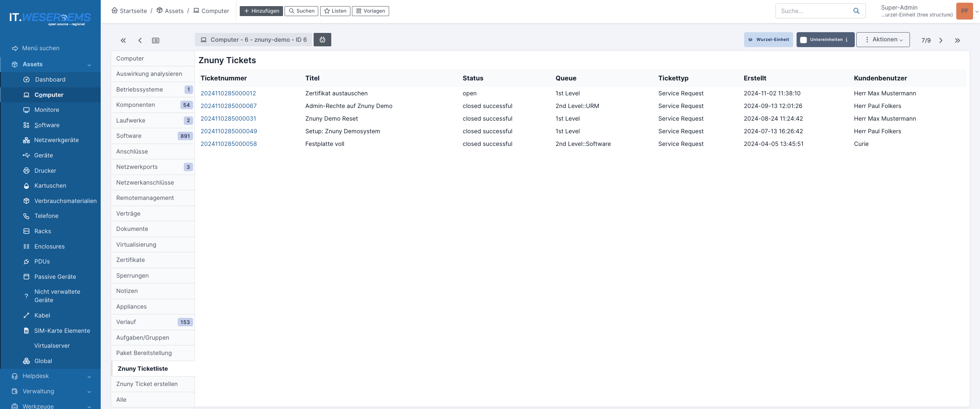Open the Netzwerkgeräte network icon
The width and height of the screenshot is (980, 409).
[26, 140]
